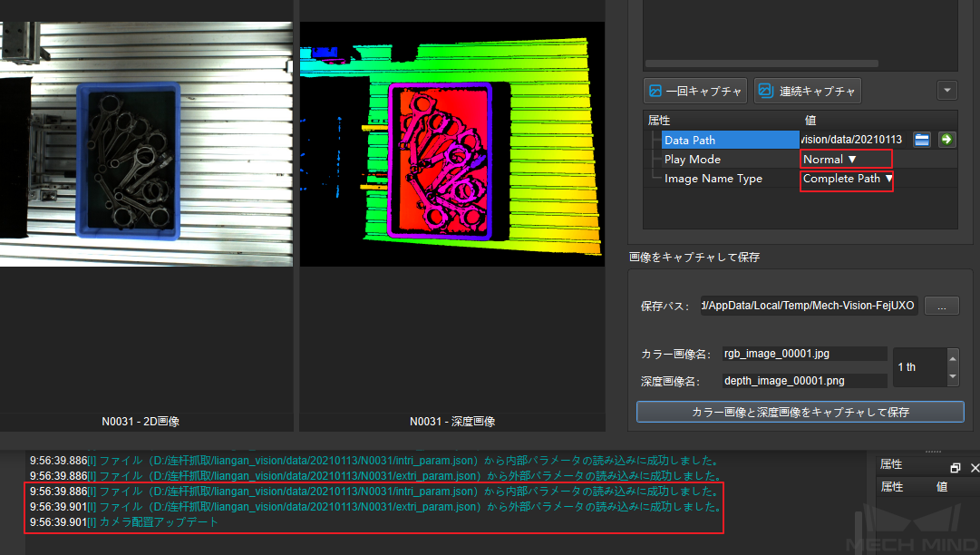Decrease the image index with the down arrow
The width and height of the screenshot is (980, 555).
952,376
